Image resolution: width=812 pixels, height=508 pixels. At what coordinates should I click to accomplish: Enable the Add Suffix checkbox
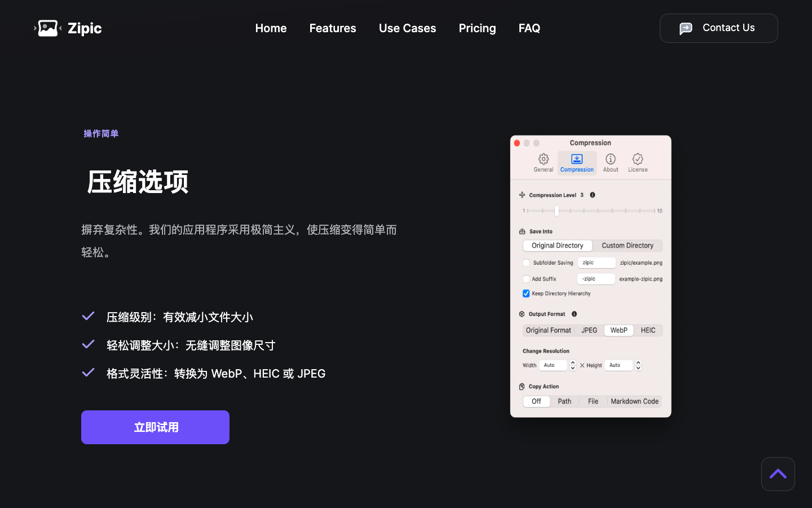tap(526, 278)
